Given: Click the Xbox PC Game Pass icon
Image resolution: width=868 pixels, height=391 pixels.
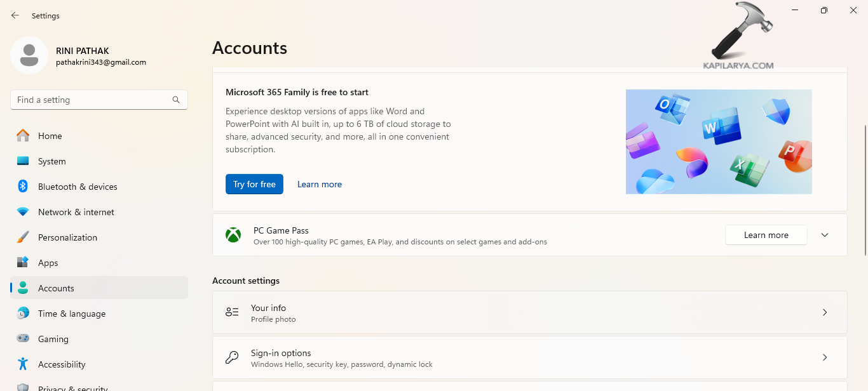Looking at the screenshot, I should coord(233,235).
